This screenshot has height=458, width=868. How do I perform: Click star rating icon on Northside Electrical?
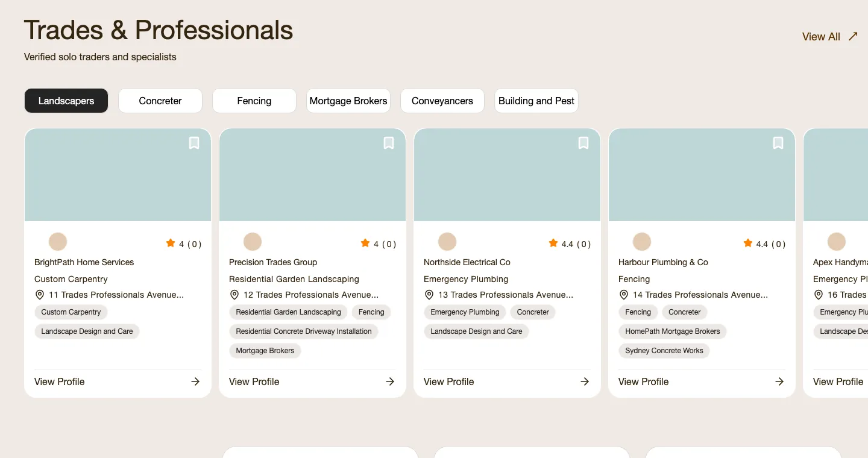(x=553, y=243)
